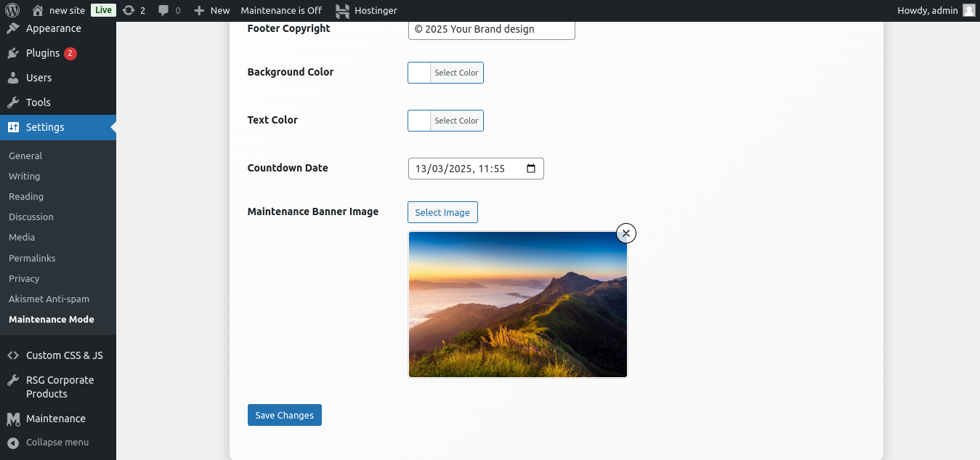Open Custom CSS & JS menu
This screenshot has height=460, width=980.
64,355
